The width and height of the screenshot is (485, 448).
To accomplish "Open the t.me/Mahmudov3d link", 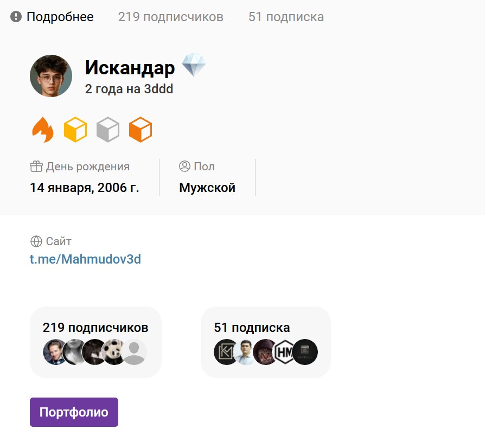I will click(x=85, y=259).
